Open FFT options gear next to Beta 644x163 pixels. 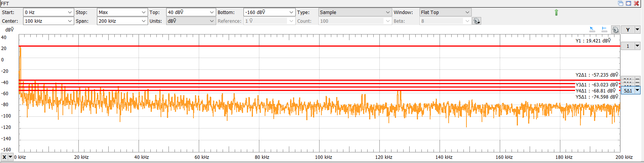pyautogui.click(x=477, y=21)
